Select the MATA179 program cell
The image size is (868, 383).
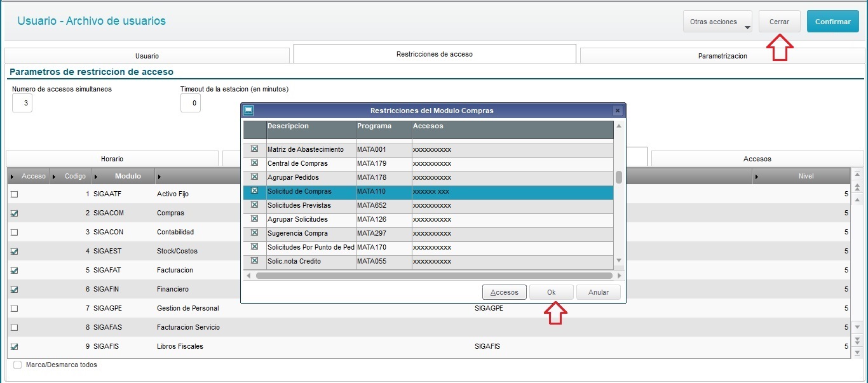pos(384,163)
